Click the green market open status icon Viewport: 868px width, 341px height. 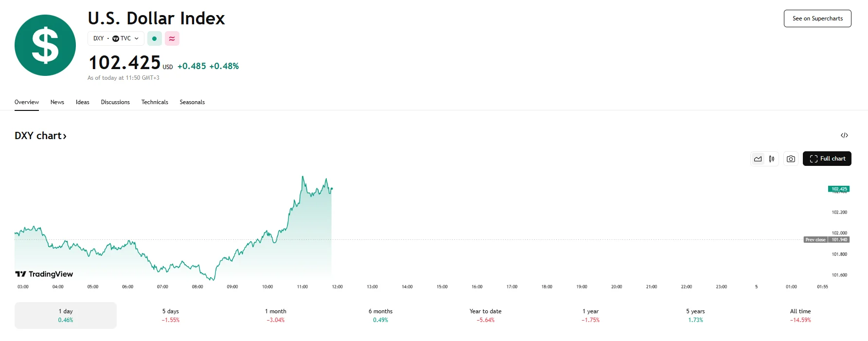154,38
